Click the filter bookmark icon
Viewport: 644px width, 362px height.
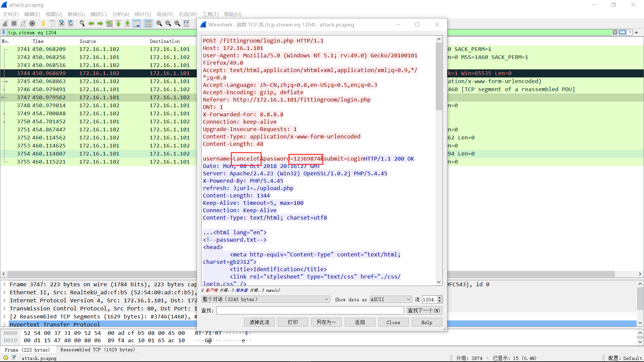(x=4, y=33)
